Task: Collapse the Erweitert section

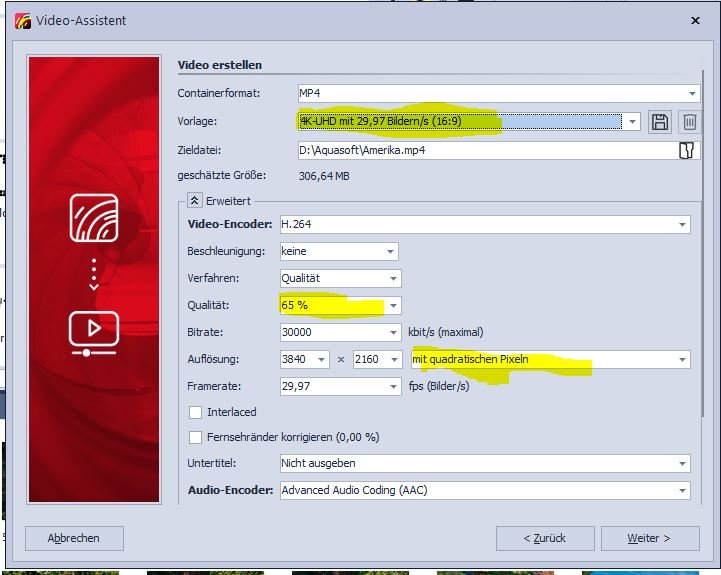Action: point(195,200)
